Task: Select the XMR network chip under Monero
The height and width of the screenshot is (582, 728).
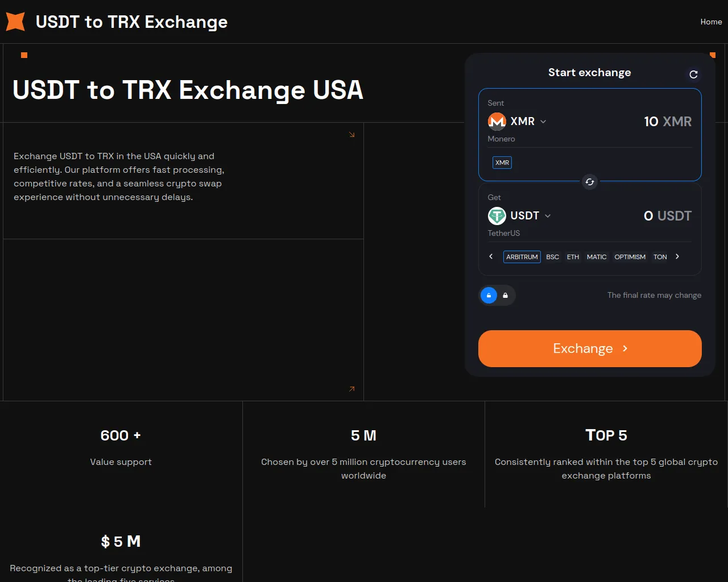Action: [502, 163]
